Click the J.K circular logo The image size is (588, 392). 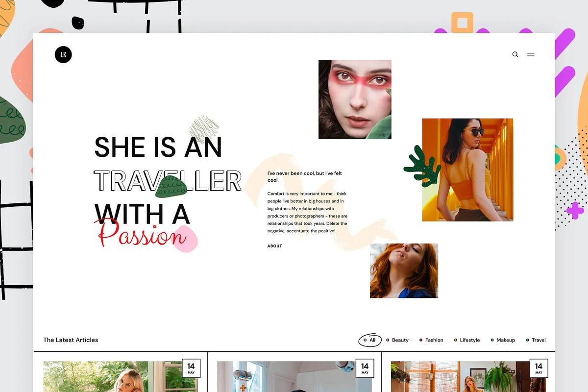tap(63, 55)
